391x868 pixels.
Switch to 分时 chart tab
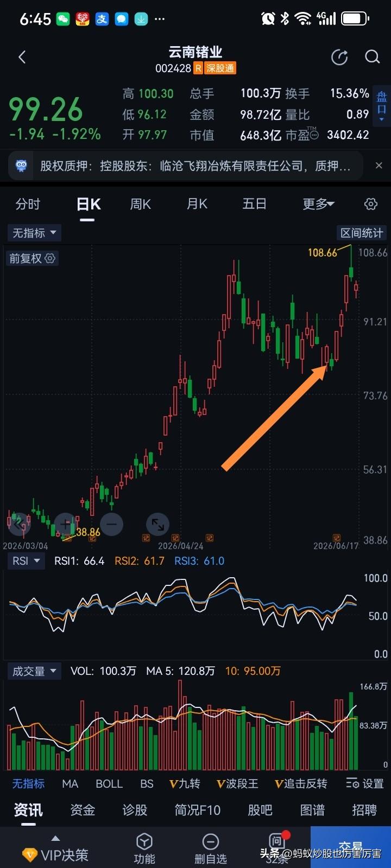28,204
